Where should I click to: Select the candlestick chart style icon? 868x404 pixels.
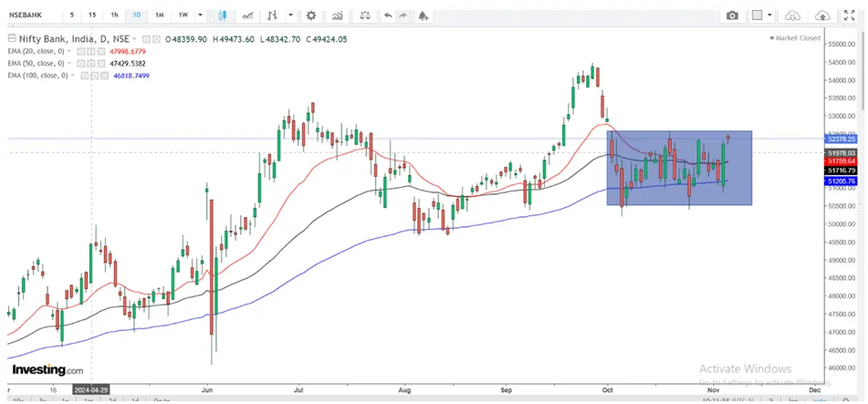click(223, 16)
